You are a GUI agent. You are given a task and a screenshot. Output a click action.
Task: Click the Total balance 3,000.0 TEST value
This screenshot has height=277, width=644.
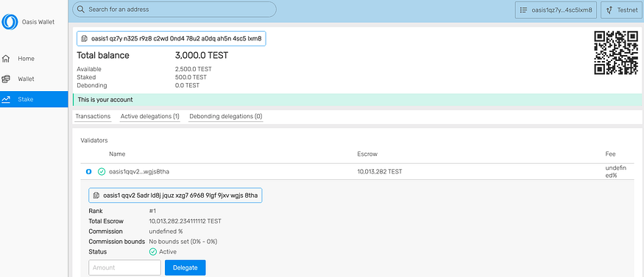point(202,55)
